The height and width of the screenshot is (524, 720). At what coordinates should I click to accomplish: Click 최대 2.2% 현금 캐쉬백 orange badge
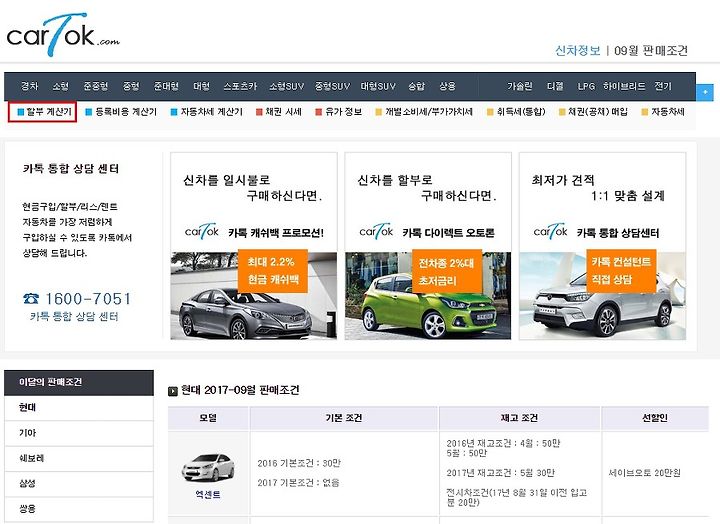273,271
